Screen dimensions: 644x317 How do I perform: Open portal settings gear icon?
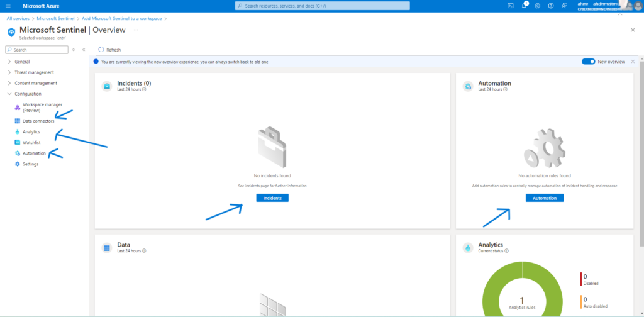point(537,6)
